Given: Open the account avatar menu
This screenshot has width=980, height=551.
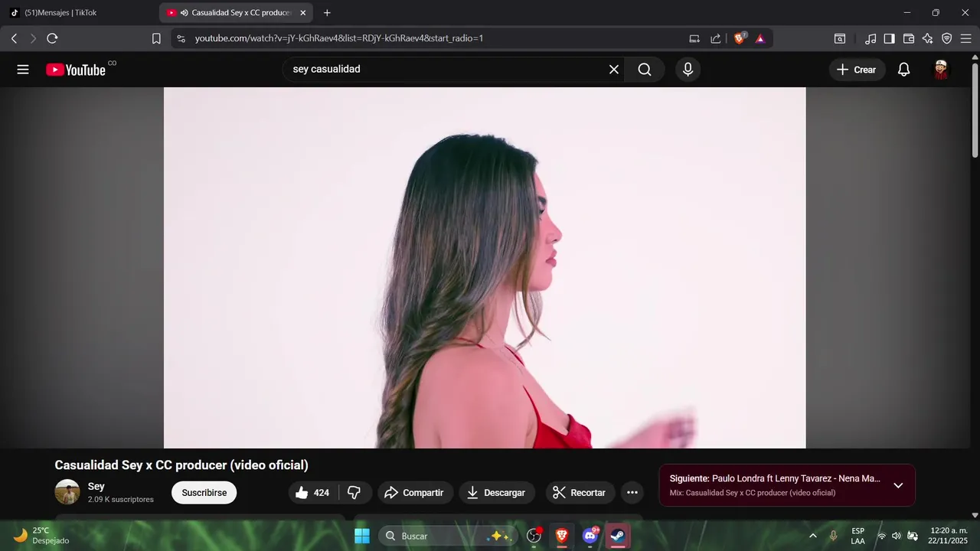Looking at the screenshot, I should point(941,70).
